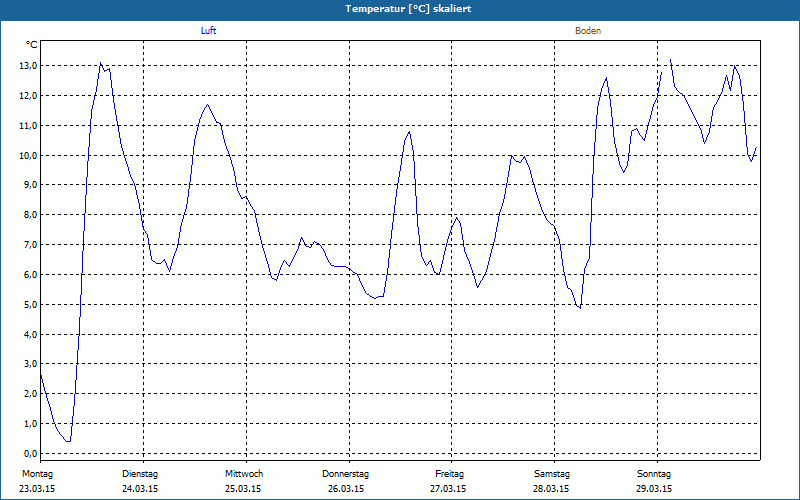Screen dimensions: 800x500
Task: Click the 7,0 y-axis value
Action: (30, 245)
